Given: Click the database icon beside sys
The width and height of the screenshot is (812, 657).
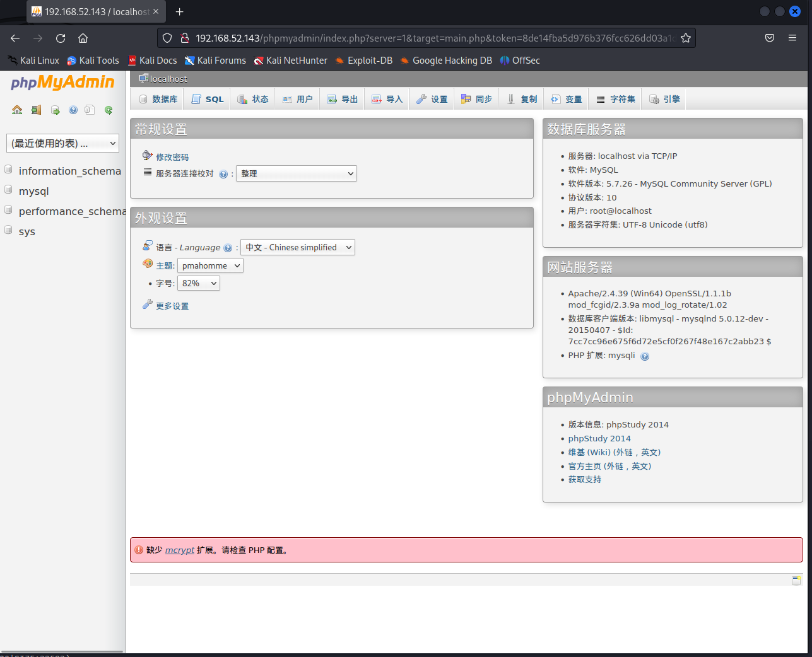Looking at the screenshot, I should (x=8, y=230).
